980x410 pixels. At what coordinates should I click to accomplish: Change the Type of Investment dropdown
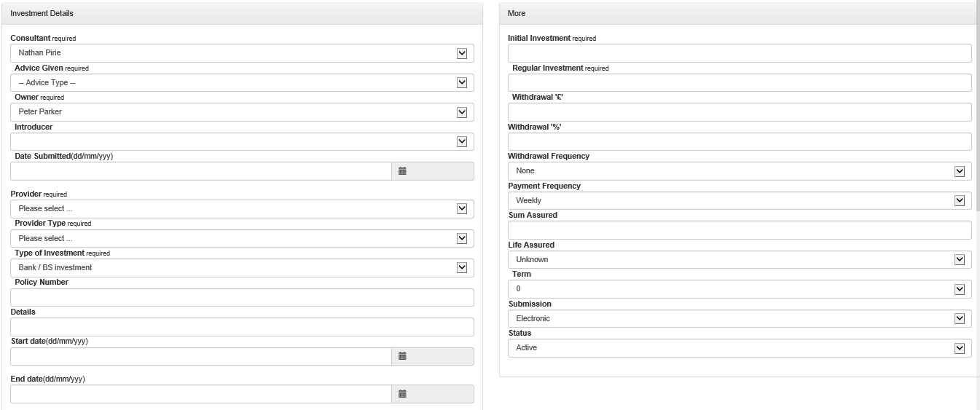tap(242, 268)
